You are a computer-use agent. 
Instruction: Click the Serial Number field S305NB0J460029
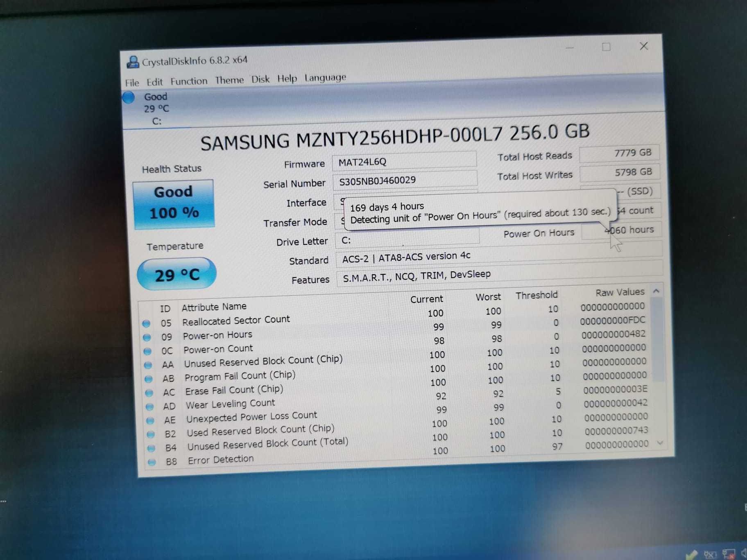tap(405, 180)
